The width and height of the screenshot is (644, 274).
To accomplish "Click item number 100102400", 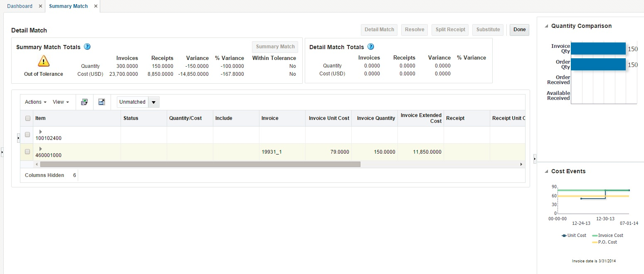I will (x=48, y=138).
